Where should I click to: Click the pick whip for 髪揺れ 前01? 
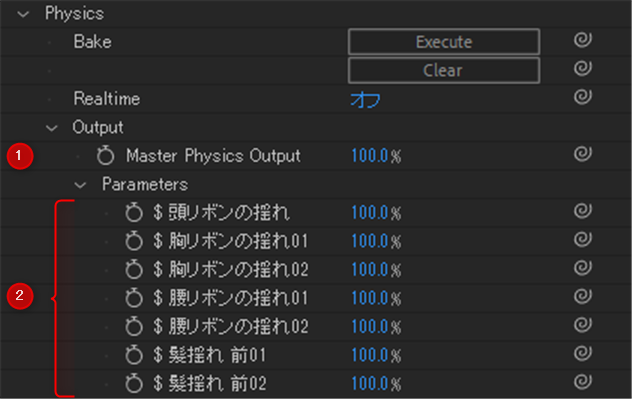point(583,353)
